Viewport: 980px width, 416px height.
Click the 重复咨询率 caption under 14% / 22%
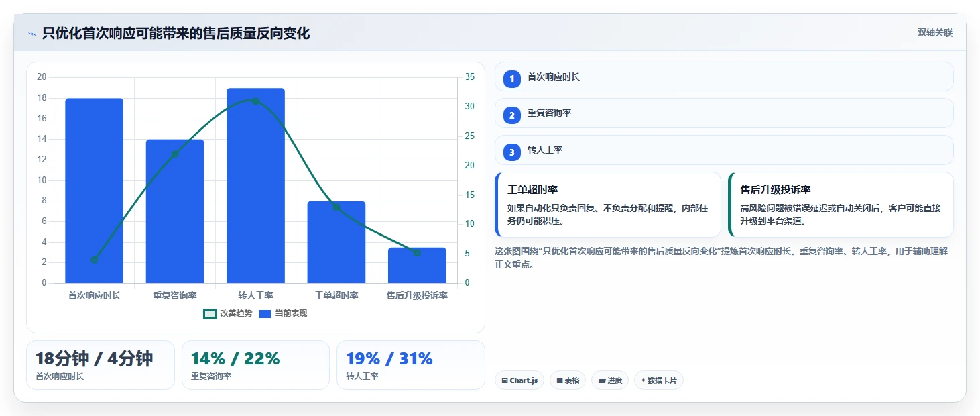(211, 376)
